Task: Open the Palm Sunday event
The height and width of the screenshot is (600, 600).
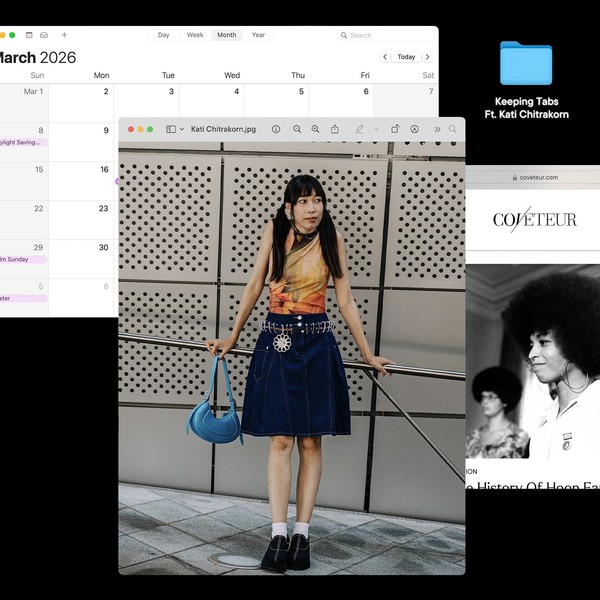Action: tap(23, 259)
